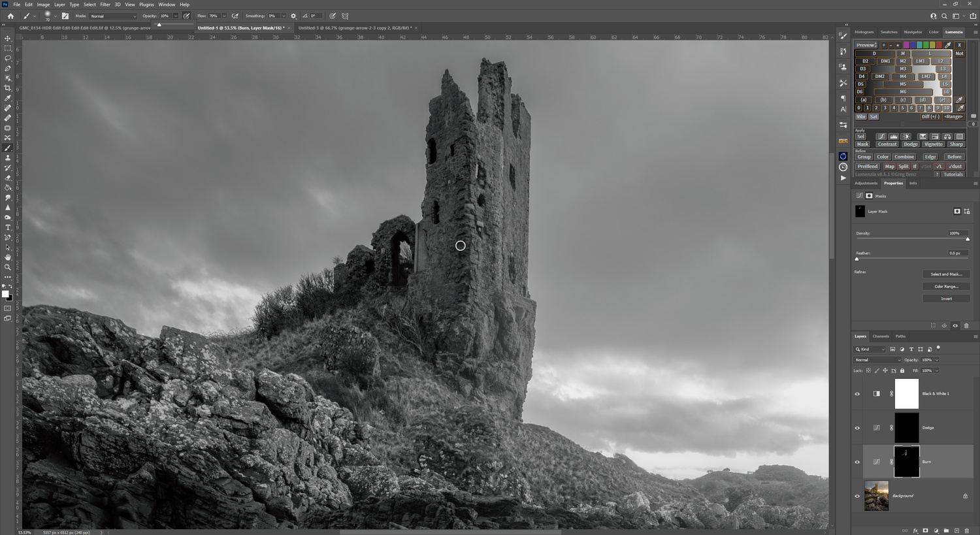
Task: Hide the Black & White 1 layer
Action: coord(857,394)
